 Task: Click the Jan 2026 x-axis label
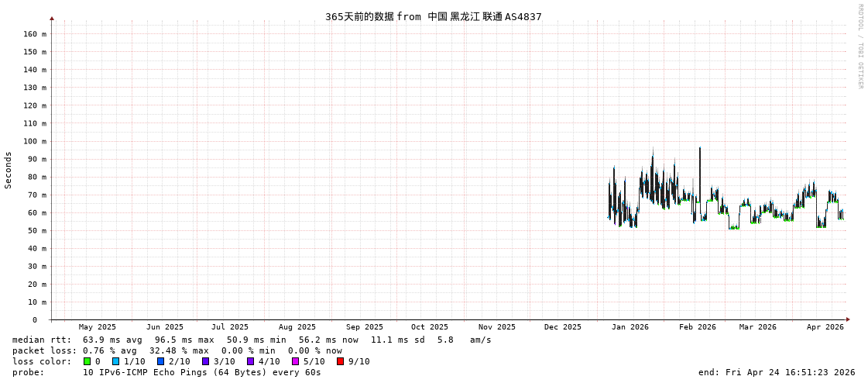tap(630, 327)
